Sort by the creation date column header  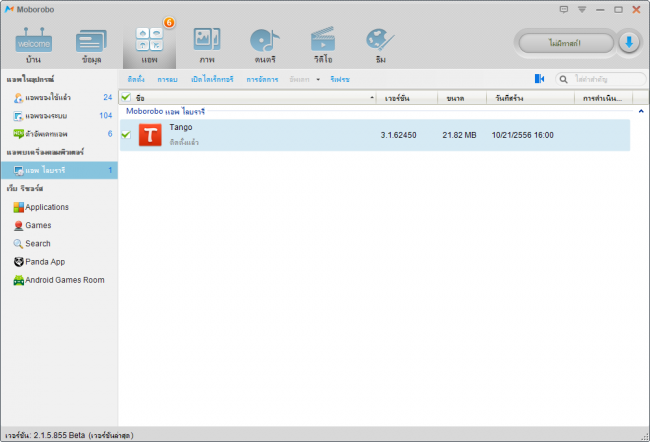tap(530, 98)
